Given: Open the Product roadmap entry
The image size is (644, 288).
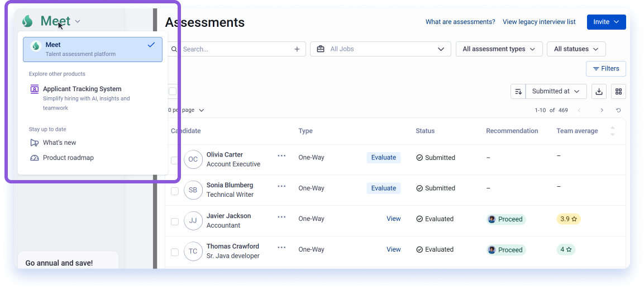Looking at the screenshot, I should [68, 158].
